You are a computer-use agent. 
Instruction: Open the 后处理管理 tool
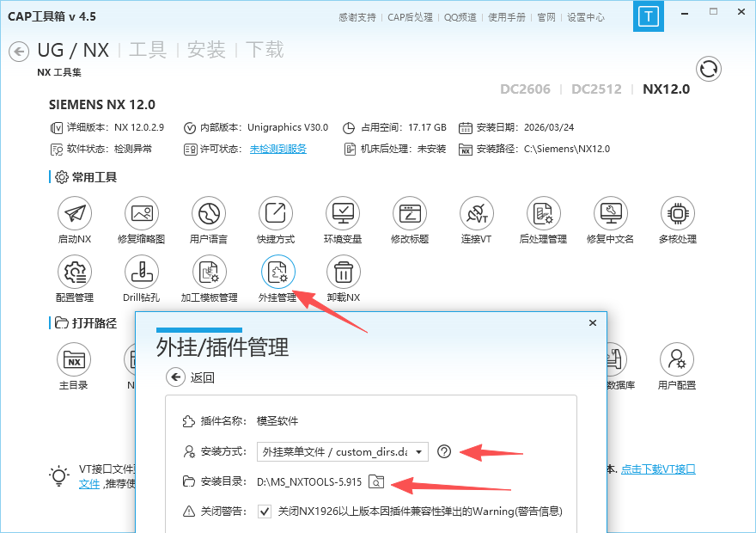point(543,213)
